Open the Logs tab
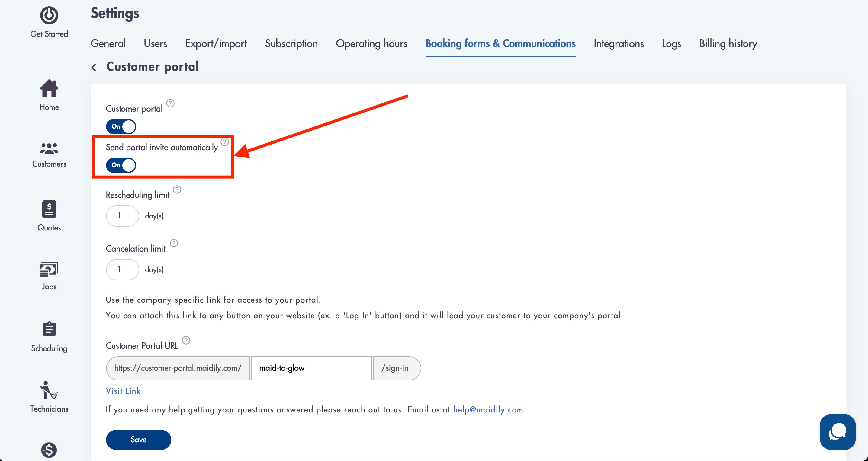This screenshot has width=868, height=461. 671,43
